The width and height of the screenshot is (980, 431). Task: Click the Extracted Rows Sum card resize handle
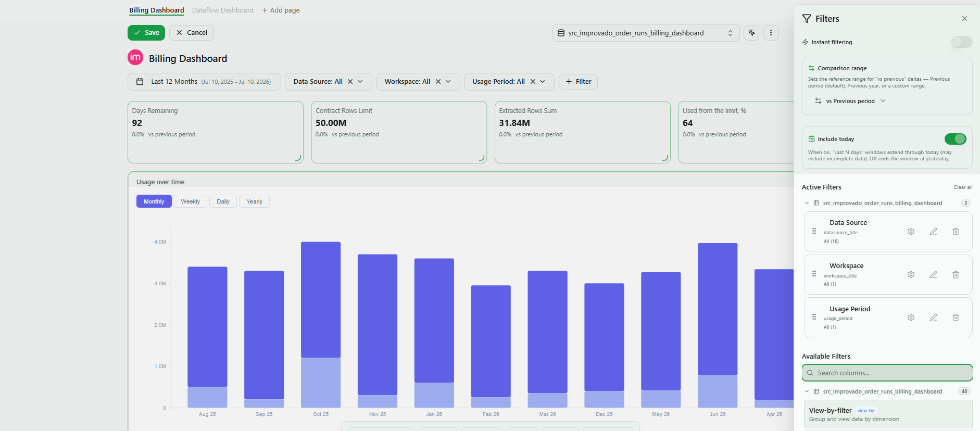coord(665,158)
